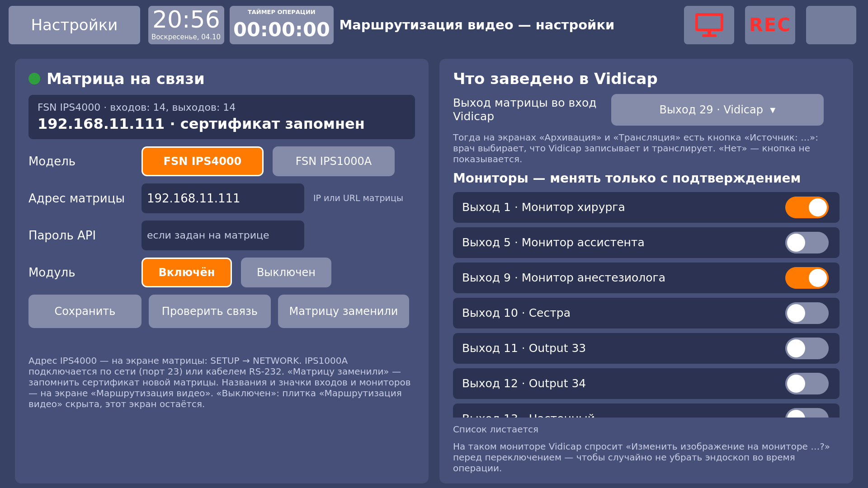Image resolution: width=868 pixels, height=488 pixels.
Task: Click the heading Что заведено в Vidicap
Action: pos(555,79)
